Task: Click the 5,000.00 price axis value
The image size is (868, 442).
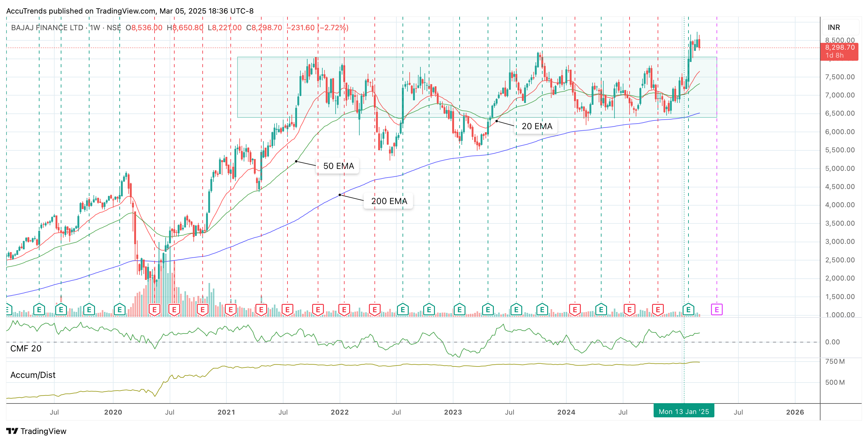Action: point(840,168)
